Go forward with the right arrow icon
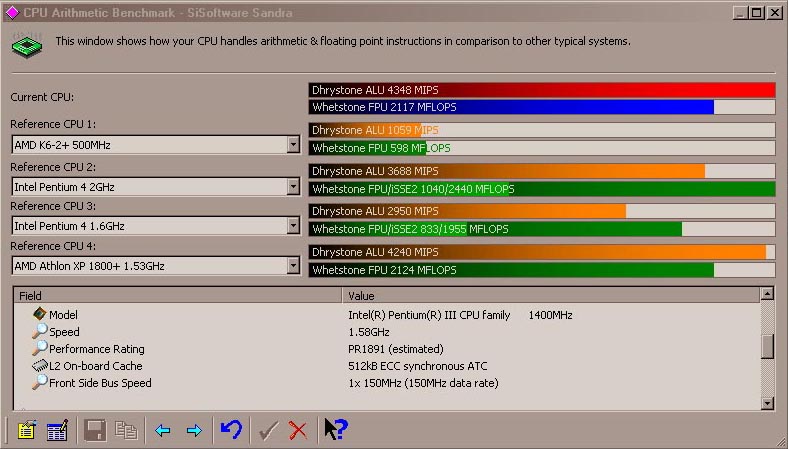Viewport: 788px width, 449px height. click(194, 430)
